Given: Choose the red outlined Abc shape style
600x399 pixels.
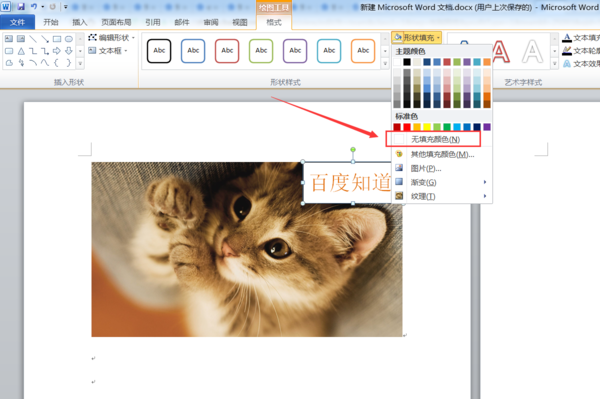Looking at the screenshot, I should [x=227, y=50].
